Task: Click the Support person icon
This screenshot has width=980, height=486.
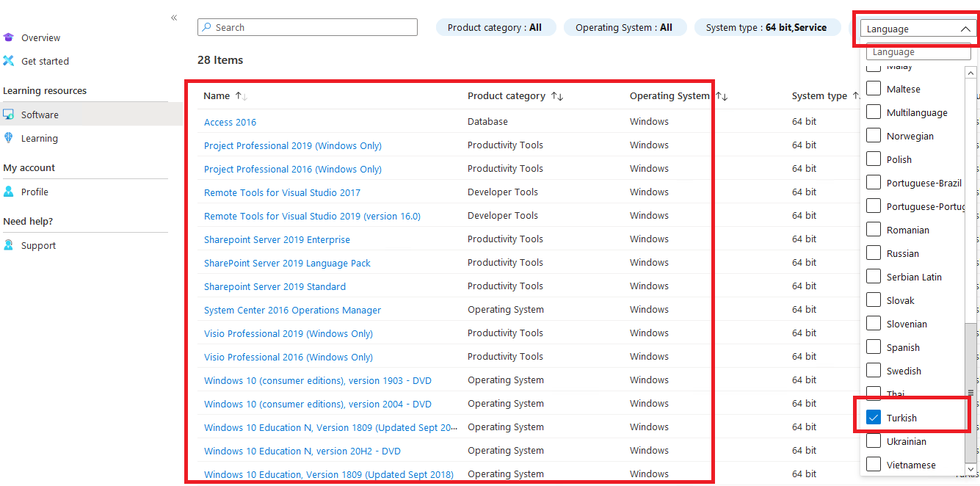Action: (9, 245)
